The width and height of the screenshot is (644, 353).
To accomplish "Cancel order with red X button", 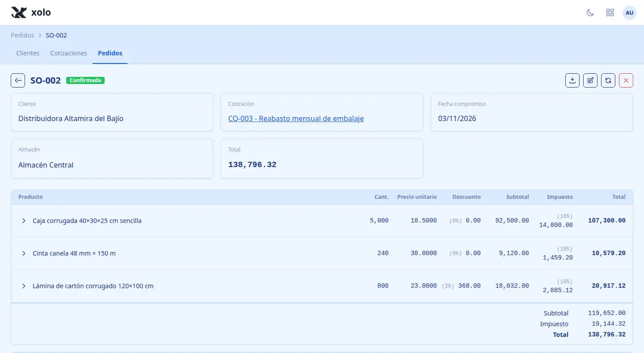I will [626, 80].
